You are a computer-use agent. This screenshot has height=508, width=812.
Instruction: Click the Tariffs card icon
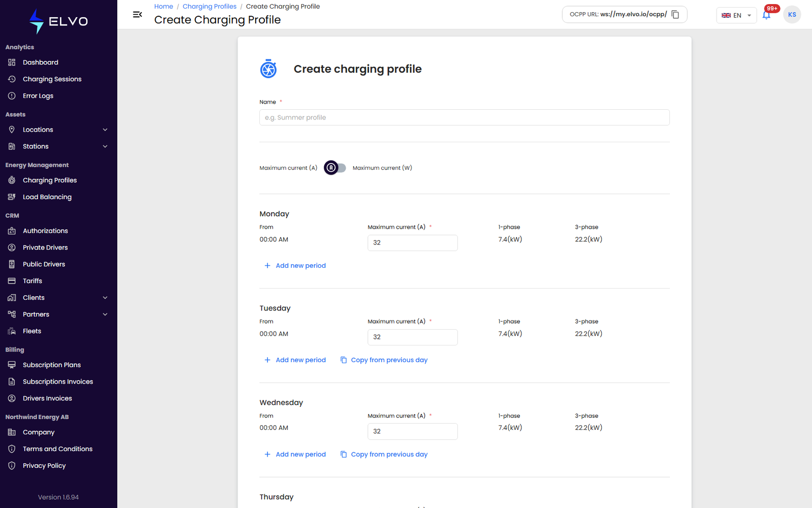pos(12,281)
